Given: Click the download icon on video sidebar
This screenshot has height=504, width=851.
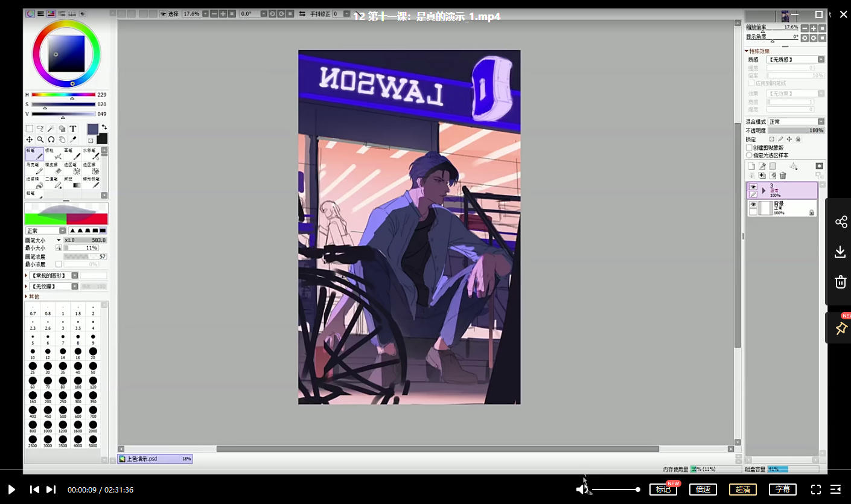Looking at the screenshot, I should [x=840, y=252].
